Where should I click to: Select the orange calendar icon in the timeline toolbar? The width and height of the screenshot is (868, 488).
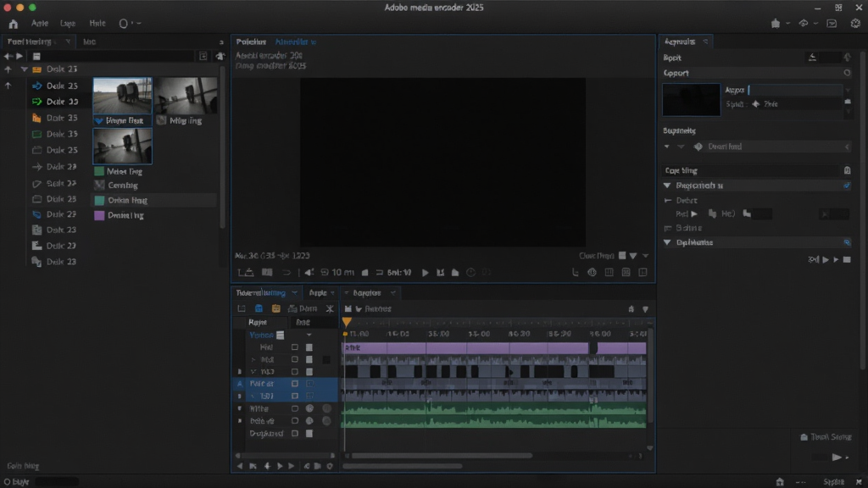point(275,308)
